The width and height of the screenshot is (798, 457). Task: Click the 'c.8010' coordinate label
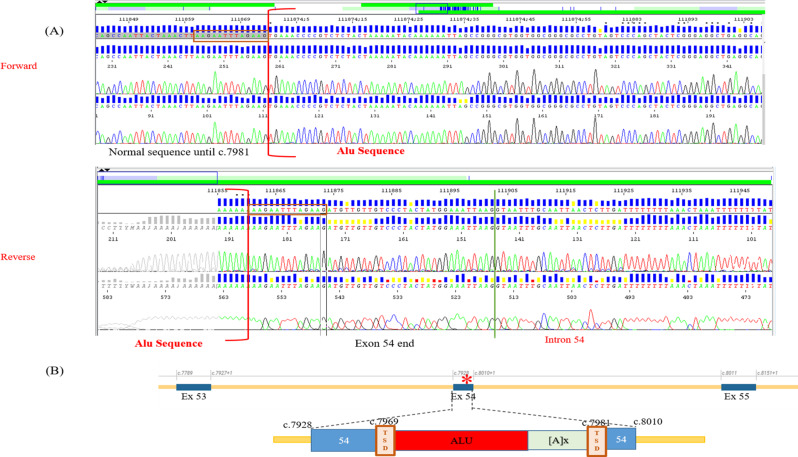[648, 422]
